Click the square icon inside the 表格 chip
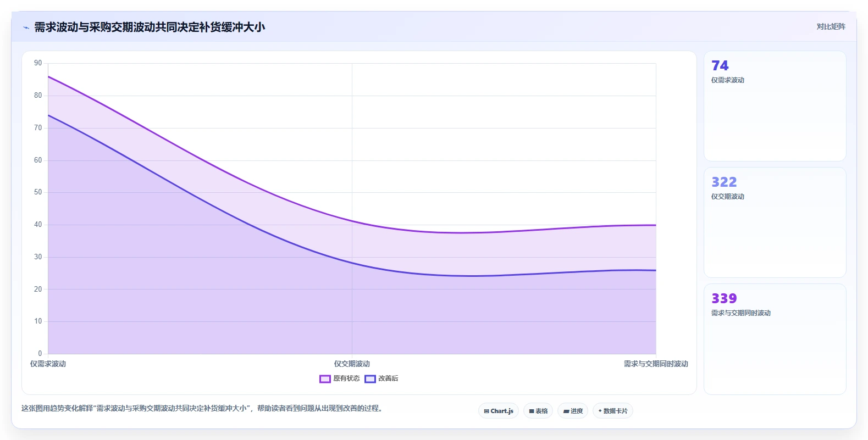The width and height of the screenshot is (868, 440). coord(532,411)
